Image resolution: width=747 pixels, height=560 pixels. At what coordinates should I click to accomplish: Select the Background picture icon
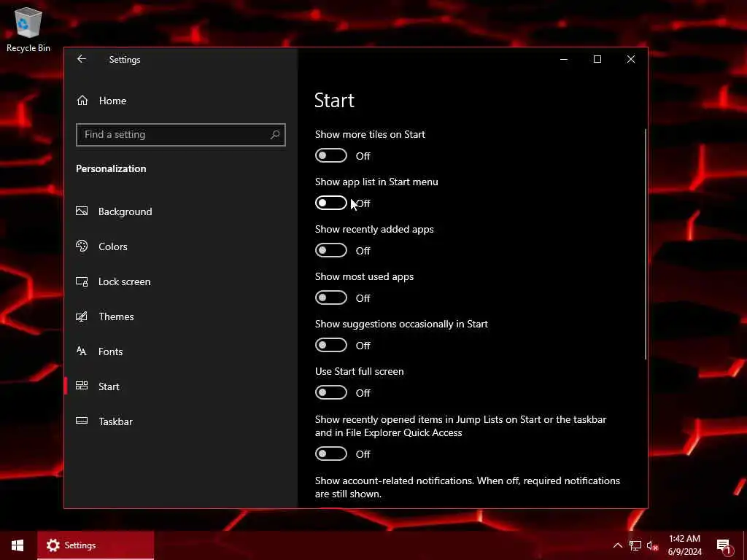coord(82,211)
